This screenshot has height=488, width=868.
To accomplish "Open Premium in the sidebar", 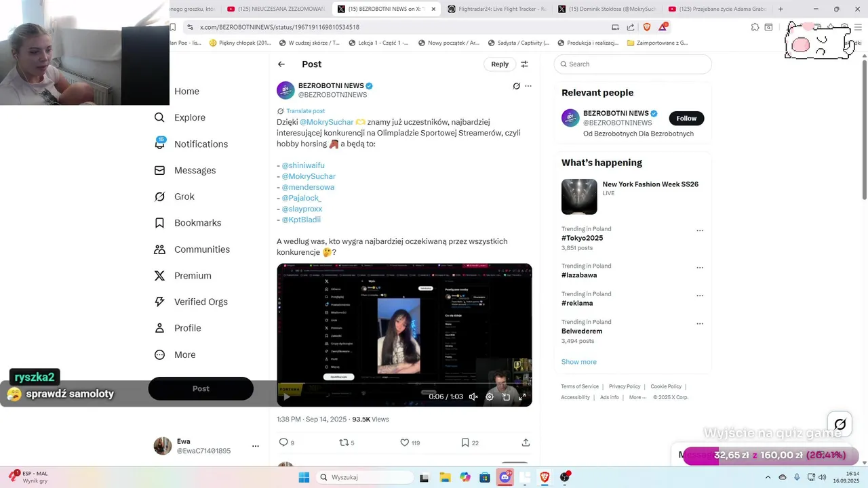I will pos(183,276).
